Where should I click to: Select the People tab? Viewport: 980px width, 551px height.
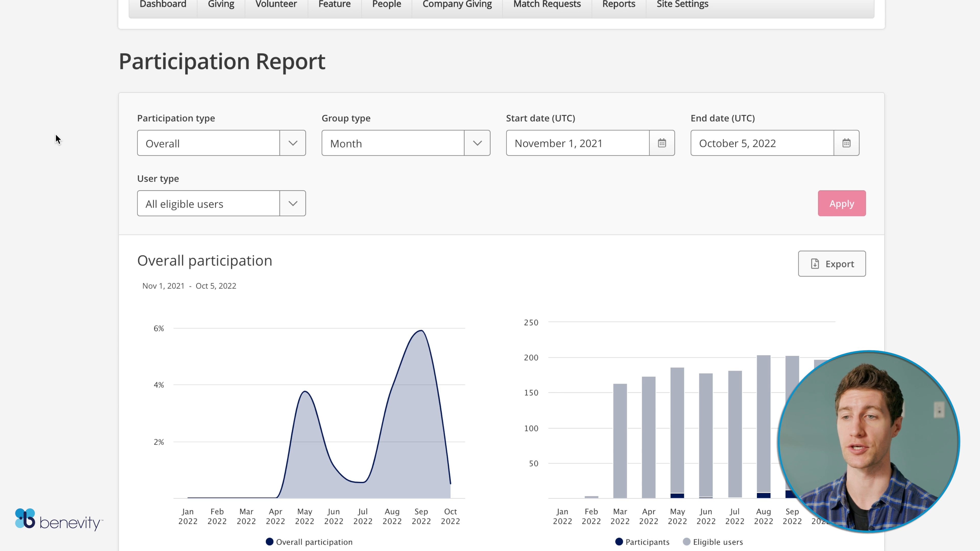tap(387, 5)
